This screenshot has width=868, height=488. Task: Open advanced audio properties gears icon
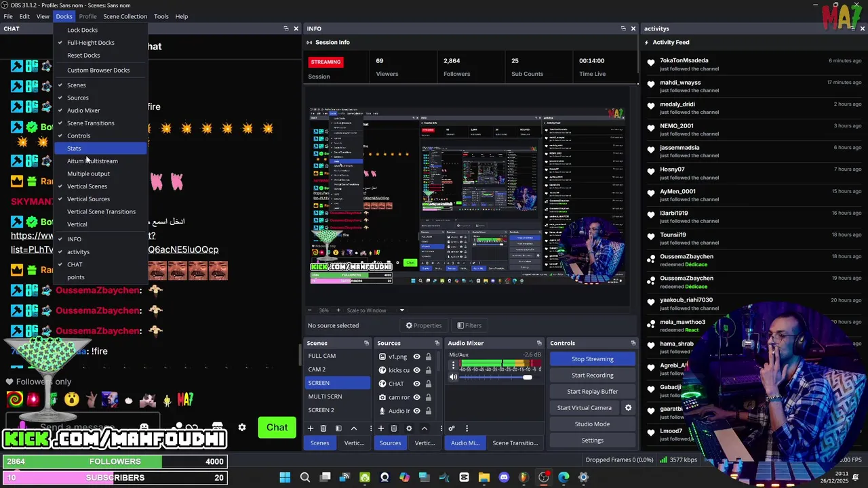pos(452,428)
